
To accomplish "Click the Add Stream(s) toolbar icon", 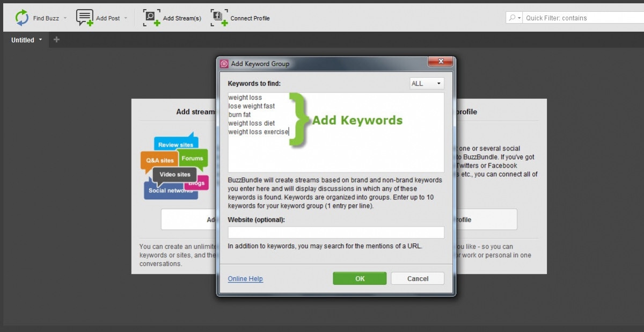I will [x=152, y=18].
